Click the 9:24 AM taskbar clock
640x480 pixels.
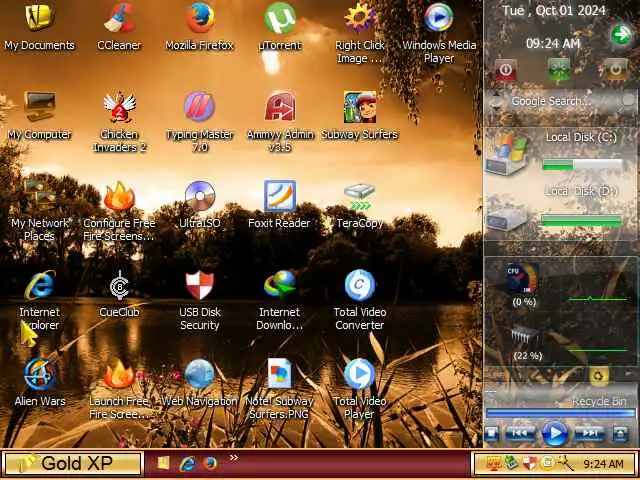[603, 464]
